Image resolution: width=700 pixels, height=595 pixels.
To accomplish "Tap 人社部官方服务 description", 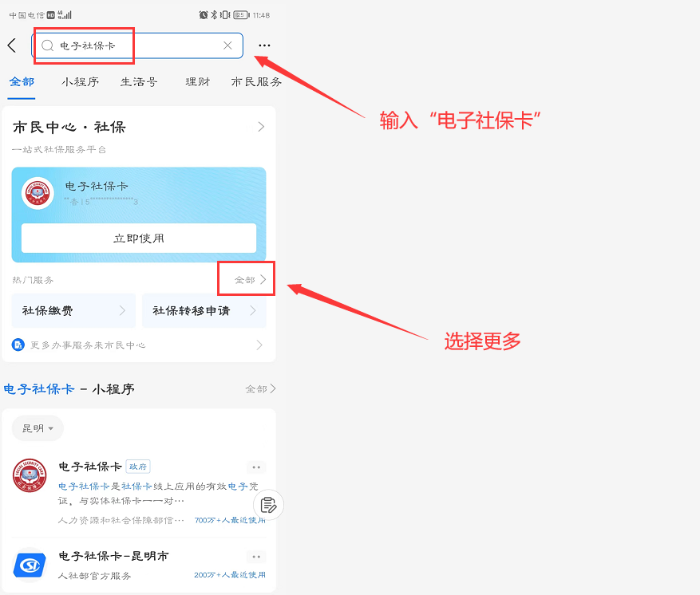I will click(x=95, y=576).
